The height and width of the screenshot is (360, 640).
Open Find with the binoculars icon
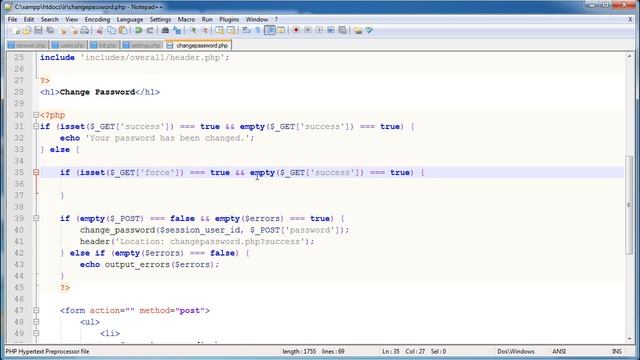click(x=165, y=30)
